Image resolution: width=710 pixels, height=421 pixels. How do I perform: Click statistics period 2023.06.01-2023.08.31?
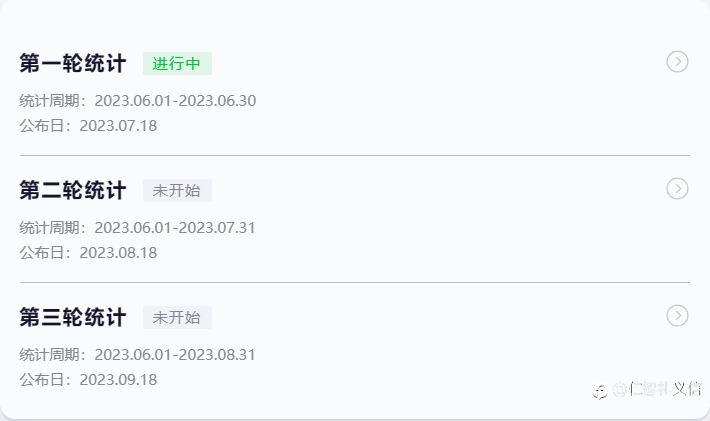[x=175, y=355]
